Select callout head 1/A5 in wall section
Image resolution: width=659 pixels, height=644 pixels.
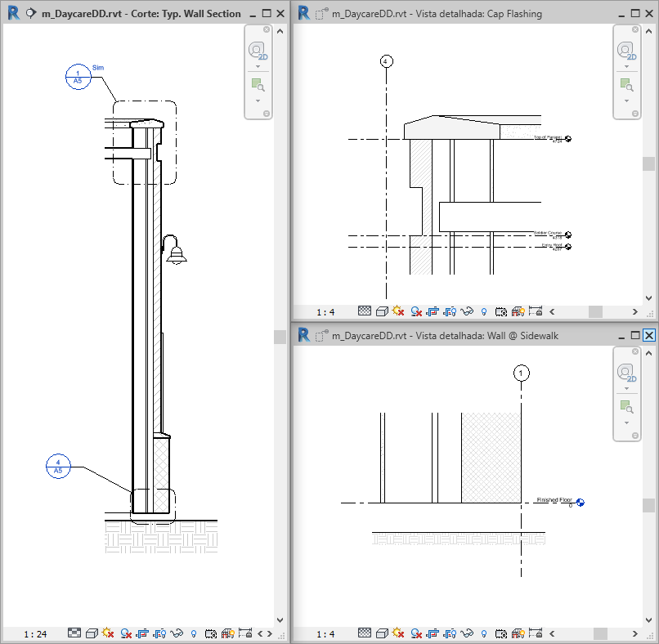78,77
